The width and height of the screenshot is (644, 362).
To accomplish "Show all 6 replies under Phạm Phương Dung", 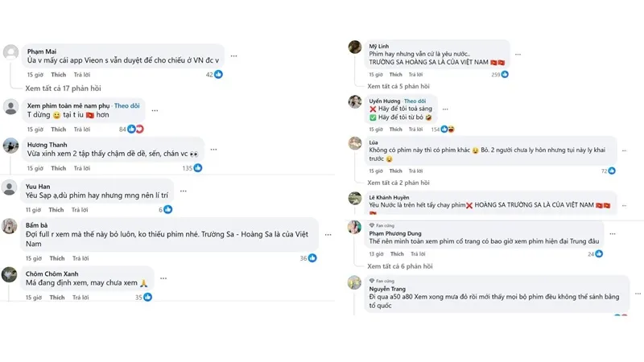I will pos(400,265).
